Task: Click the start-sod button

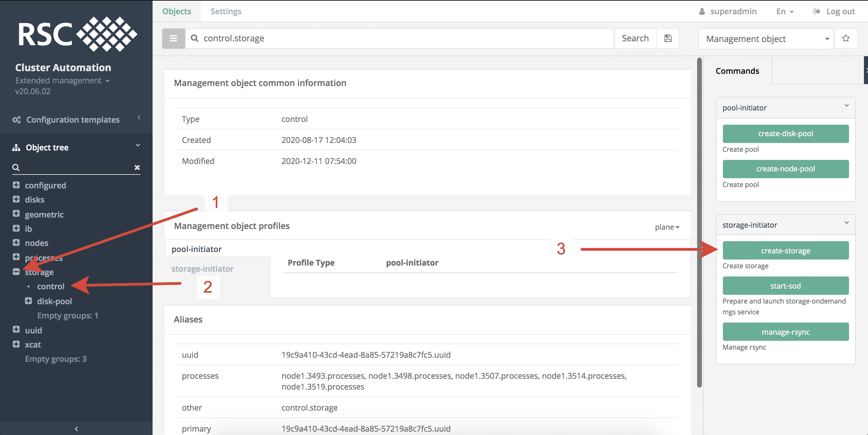Action: (785, 286)
